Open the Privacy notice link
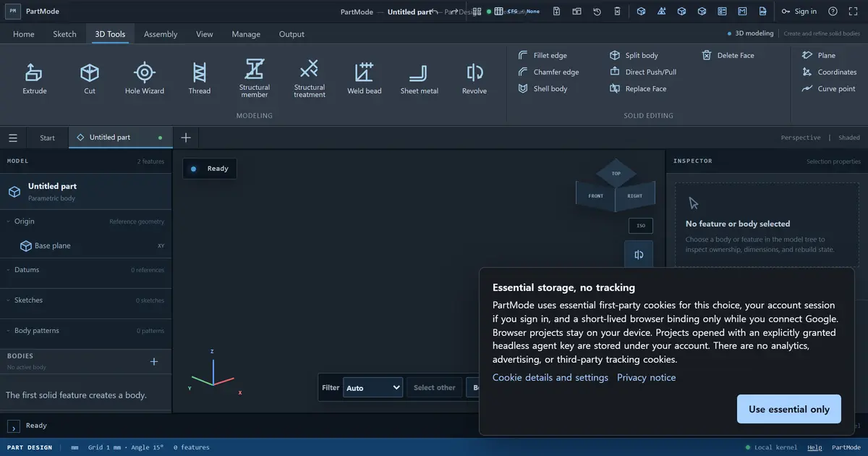This screenshot has height=456, width=868. [646, 377]
